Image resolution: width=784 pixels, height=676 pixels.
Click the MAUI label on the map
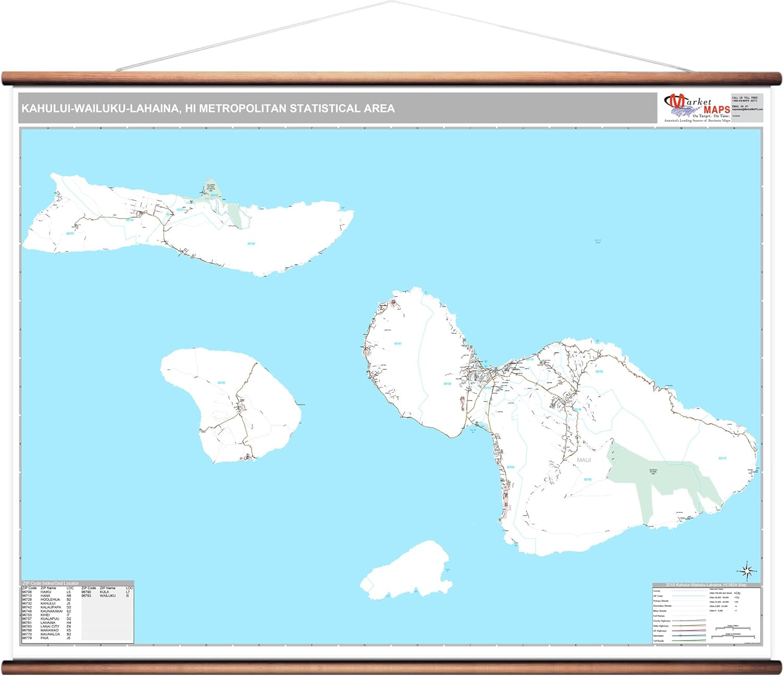click(x=584, y=460)
